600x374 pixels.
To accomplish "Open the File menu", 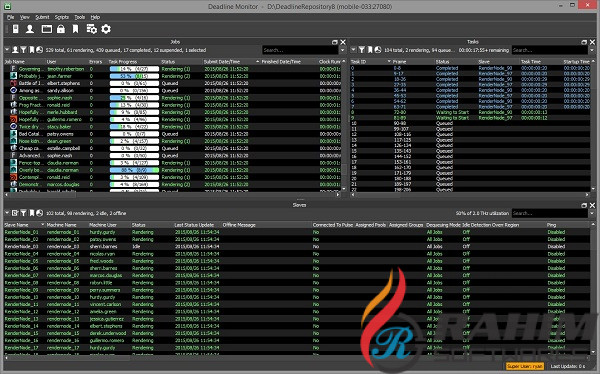I will tap(10, 17).
